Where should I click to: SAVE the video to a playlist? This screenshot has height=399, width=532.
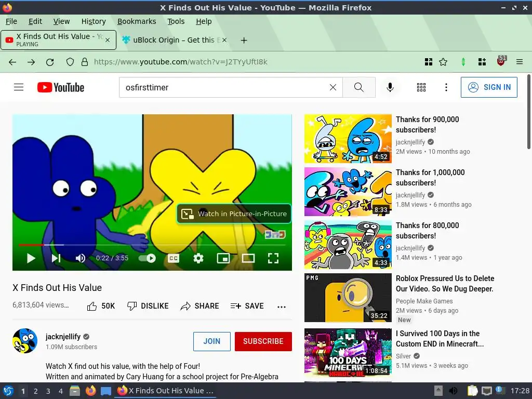(x=247, y=306)
